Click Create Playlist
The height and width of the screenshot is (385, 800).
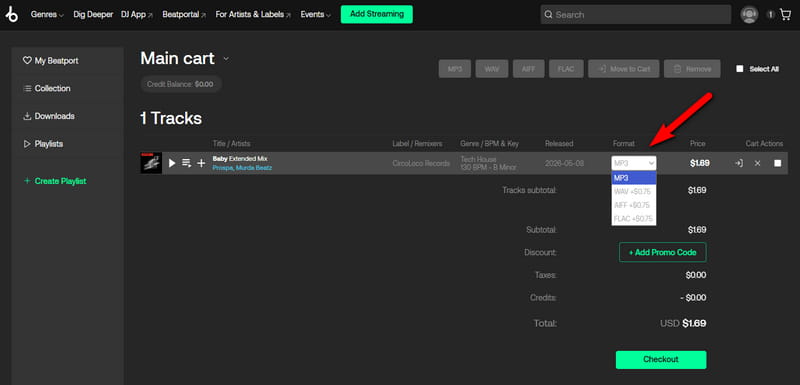coord(55,181)
